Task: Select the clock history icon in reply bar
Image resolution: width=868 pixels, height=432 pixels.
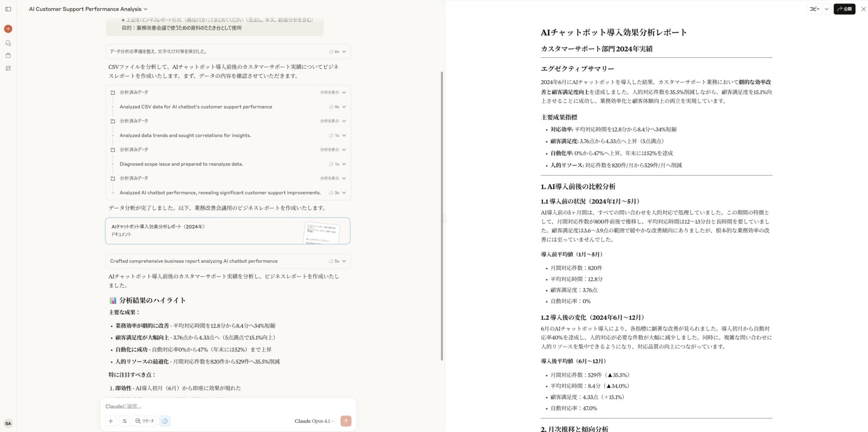Action: [x=165, y=421]
